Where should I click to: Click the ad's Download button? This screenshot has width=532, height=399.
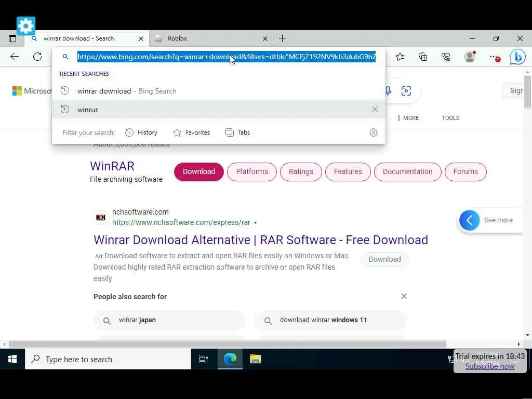click(x=385, y=259)
